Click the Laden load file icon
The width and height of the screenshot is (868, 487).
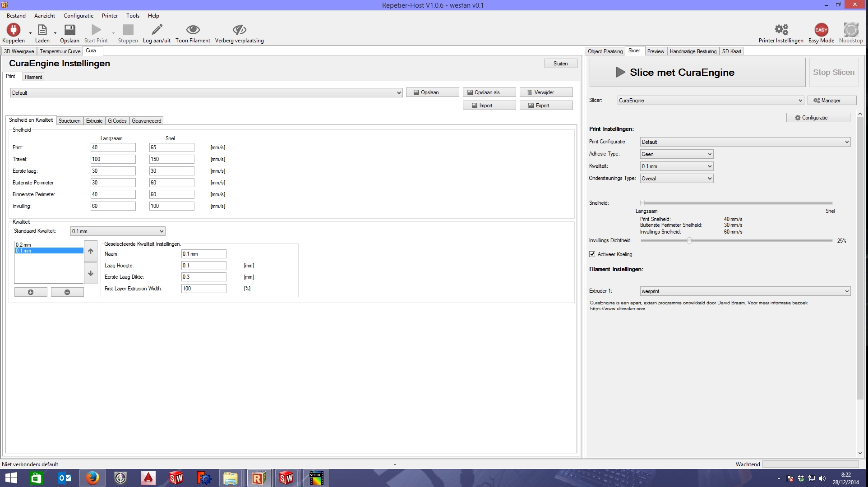pyautogui.click(x=42, y=30)
